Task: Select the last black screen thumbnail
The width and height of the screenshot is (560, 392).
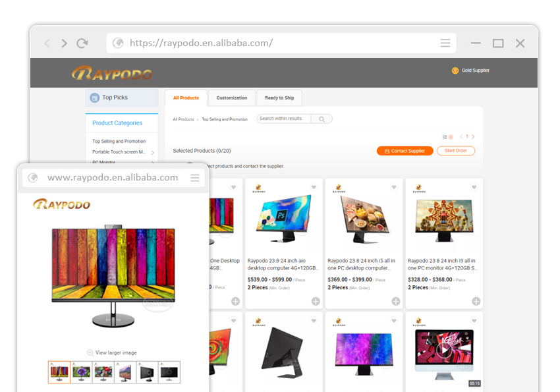Action: (x=169, y=372)
